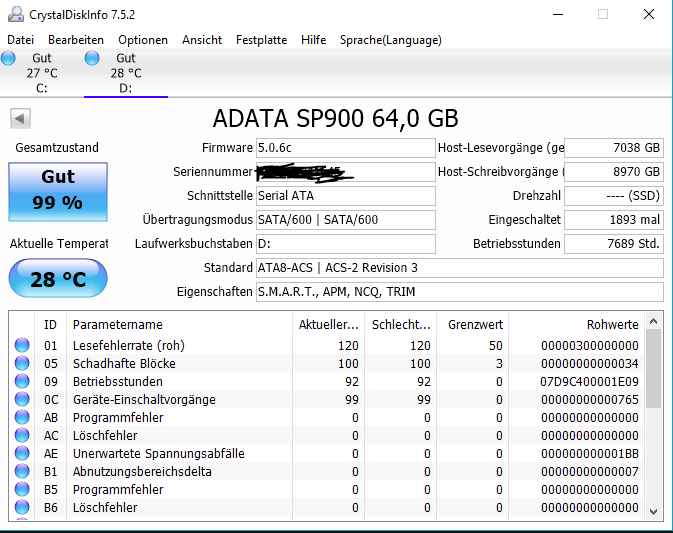This screenshot has width=673, height=533.
Task: Click raw value 00000000000765
Action: coord(590,400)
